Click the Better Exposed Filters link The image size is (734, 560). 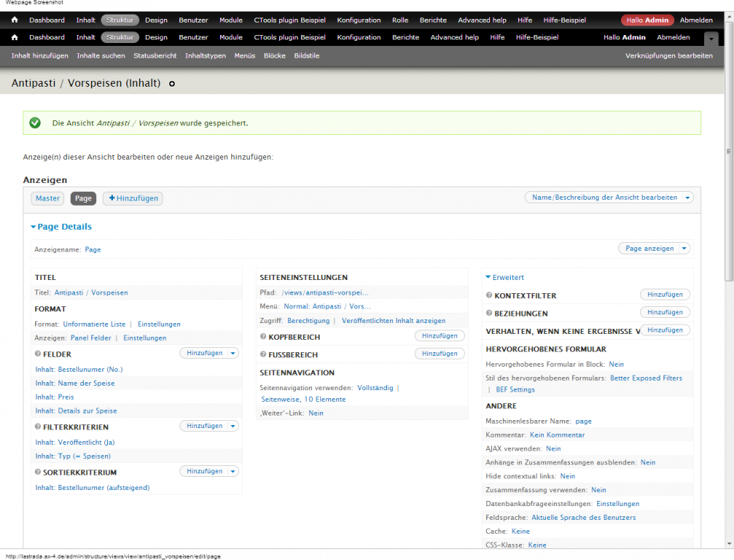[x=646, y=378]
